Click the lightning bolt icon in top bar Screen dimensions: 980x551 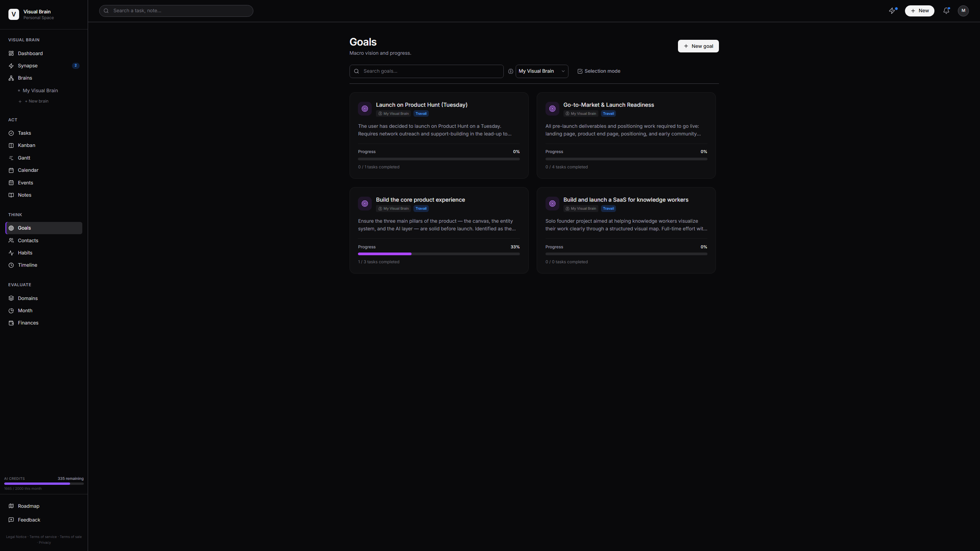click(x=892, y=11)
